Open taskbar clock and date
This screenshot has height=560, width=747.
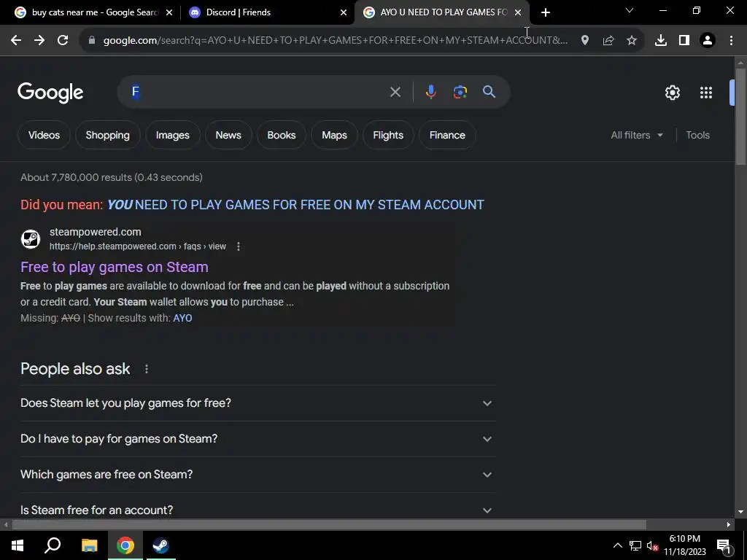click(x=684, y=545)
